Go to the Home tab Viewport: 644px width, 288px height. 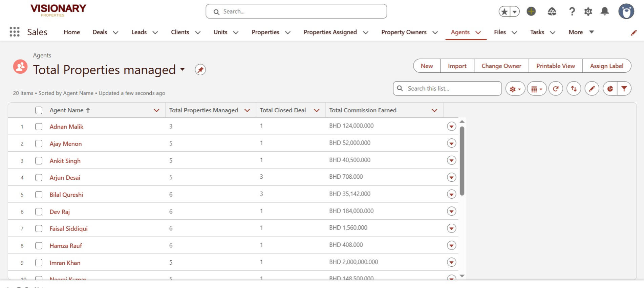pyautogui.click(x=72, y=32)
